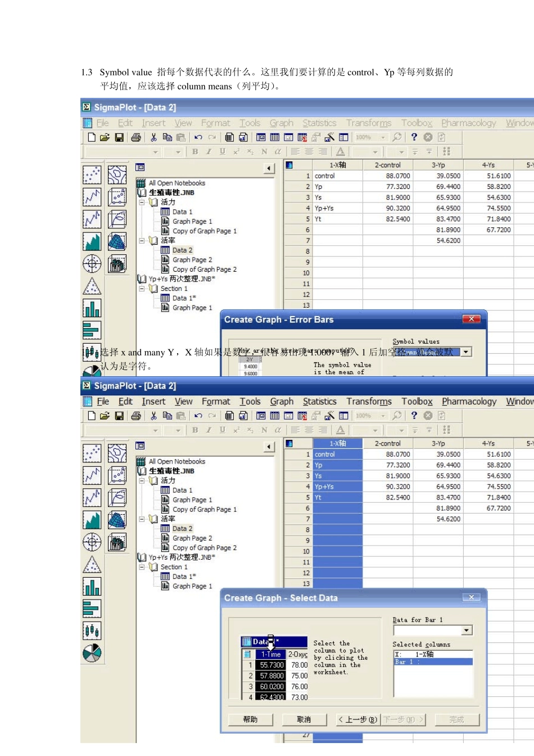The height and width of the screenshot is (756, 534).
Task: Click the 取消 cancel button
Action: 304,719
